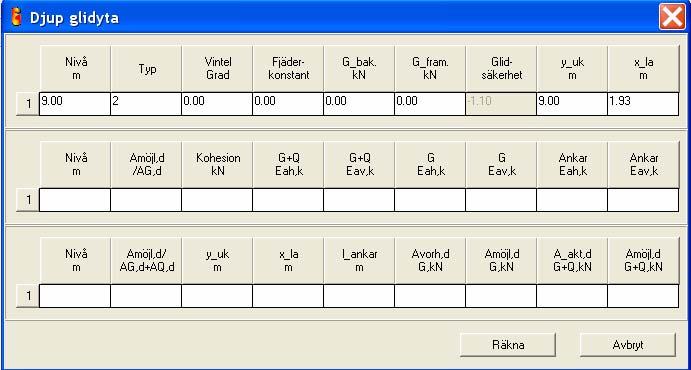The width and height of the screenshot is (691, 370).
Task: Select empty cell under Ankar Eah,k
Action: coord(572,200)
